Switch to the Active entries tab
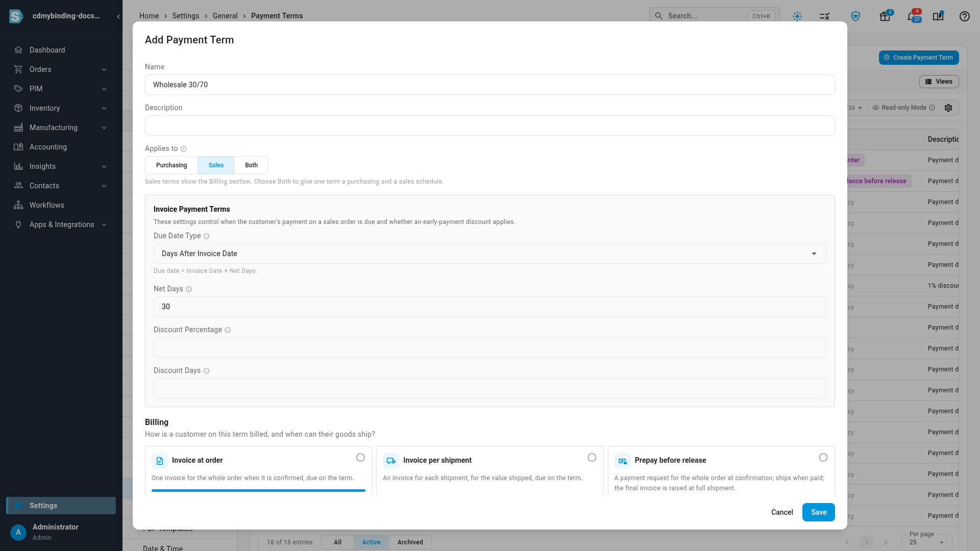The width and height of the screenshot is (980, 551). [x=371, y=542]
